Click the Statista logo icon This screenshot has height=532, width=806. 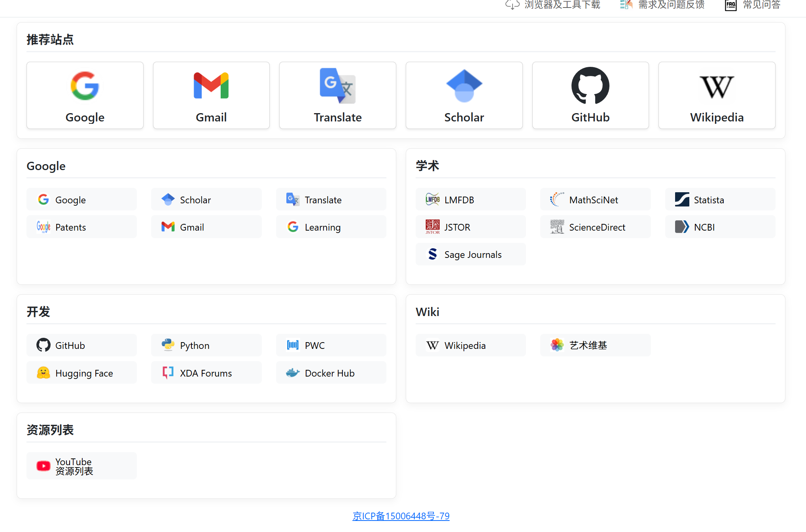pos(682,199)
